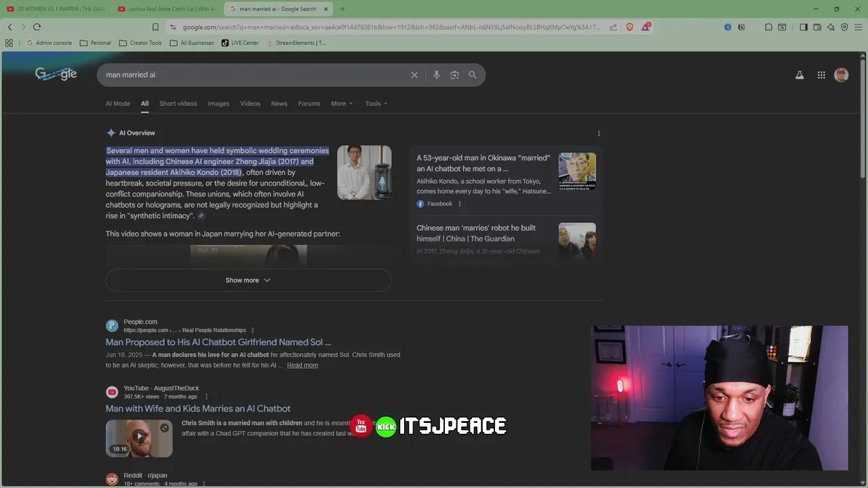868x488 pixels.
Task: Open the Extensions puzzle icon
Action: (768, 27)
